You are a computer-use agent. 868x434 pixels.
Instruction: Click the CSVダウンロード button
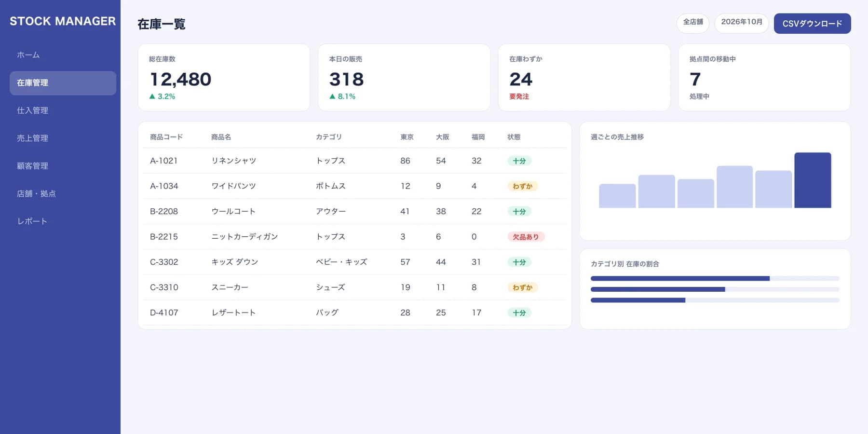(x=812, y=24)
